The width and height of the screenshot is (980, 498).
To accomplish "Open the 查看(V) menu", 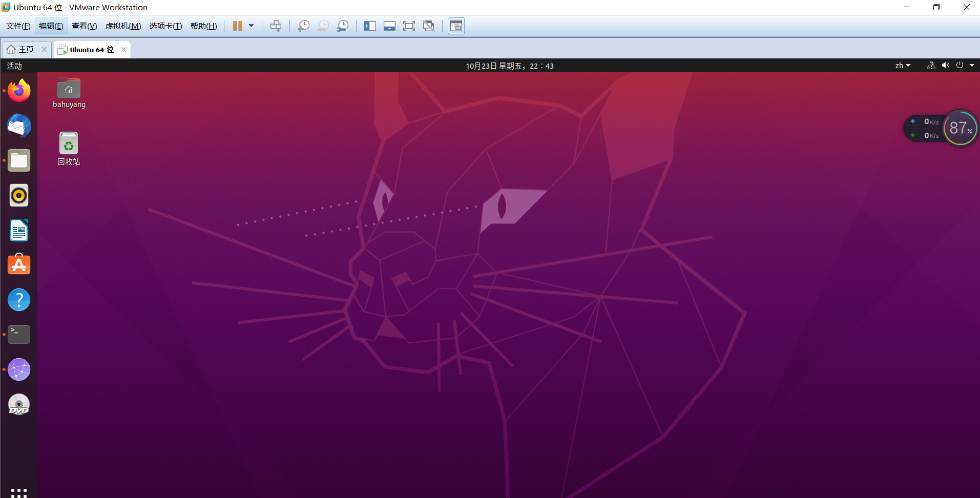I will (85, 26).
